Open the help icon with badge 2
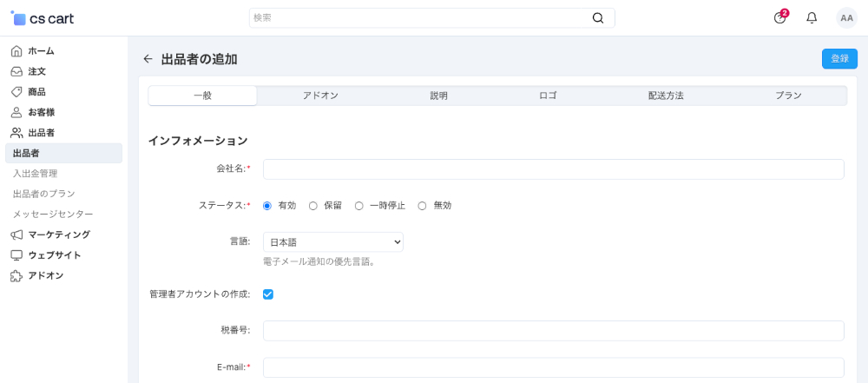 (x=780, y=17)
